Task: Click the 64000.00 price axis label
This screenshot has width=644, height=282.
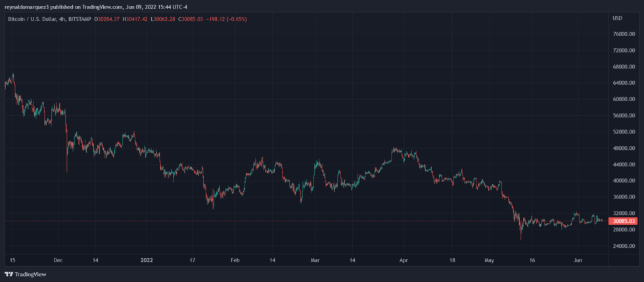Action: (623, 83)
